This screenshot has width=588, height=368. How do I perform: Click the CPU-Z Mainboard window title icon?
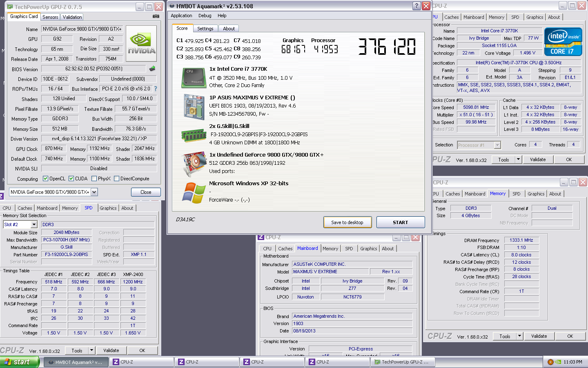tap(261, 237)
